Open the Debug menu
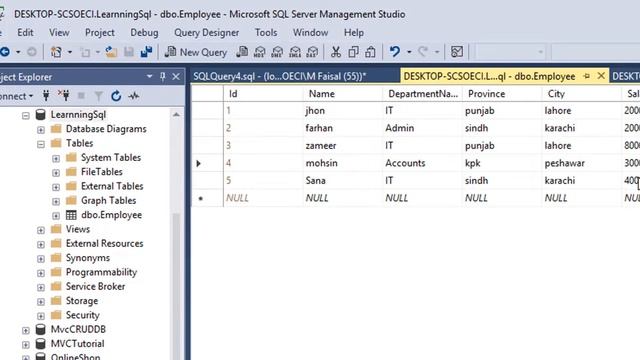The width and height of the screenshot is (640, 360). click(x=144, y=32)
